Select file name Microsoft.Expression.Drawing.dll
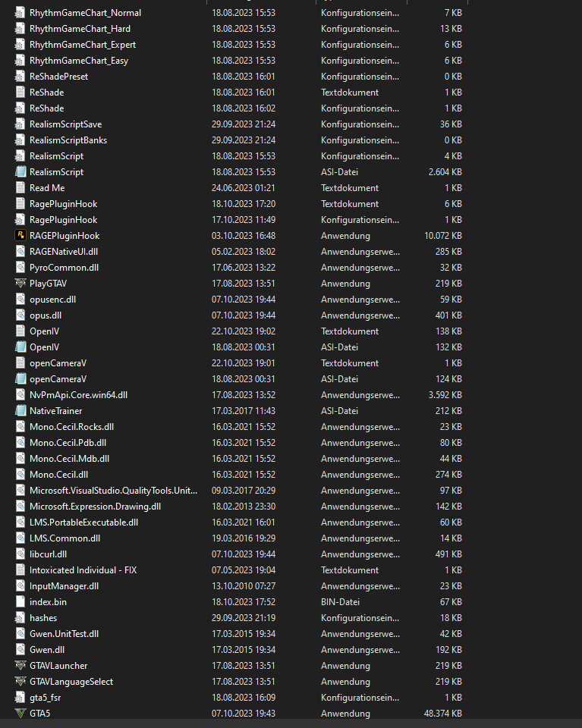 tap(95, 506)
